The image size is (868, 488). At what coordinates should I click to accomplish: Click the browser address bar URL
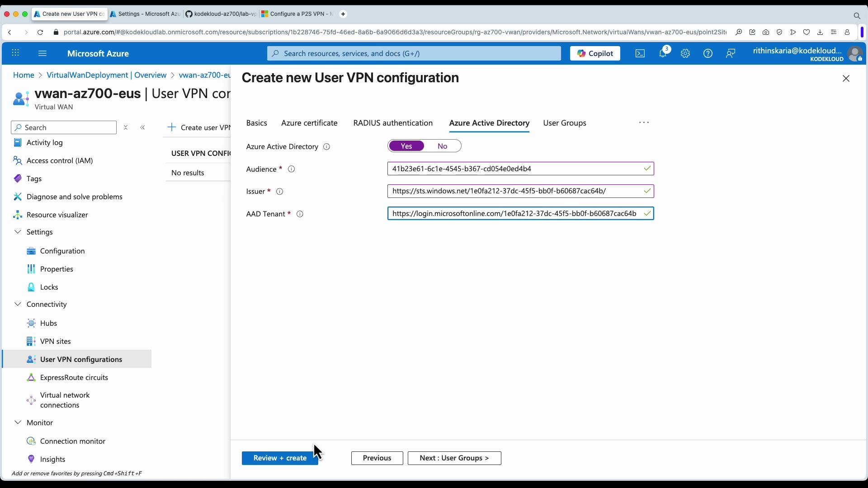pos(395,32)
